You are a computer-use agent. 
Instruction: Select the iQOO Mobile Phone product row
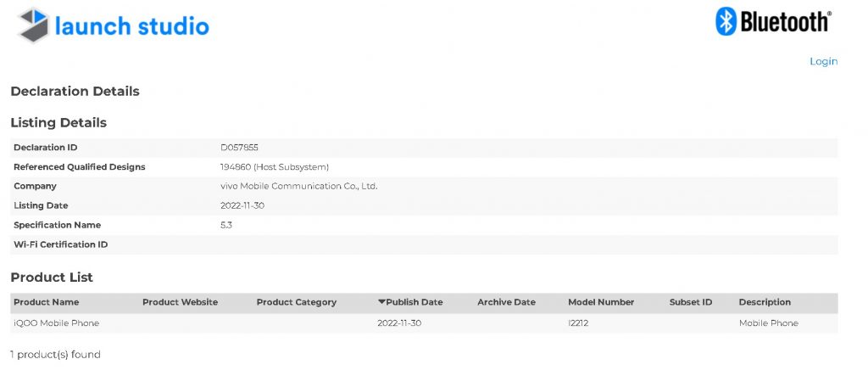[x=56, y=323]
